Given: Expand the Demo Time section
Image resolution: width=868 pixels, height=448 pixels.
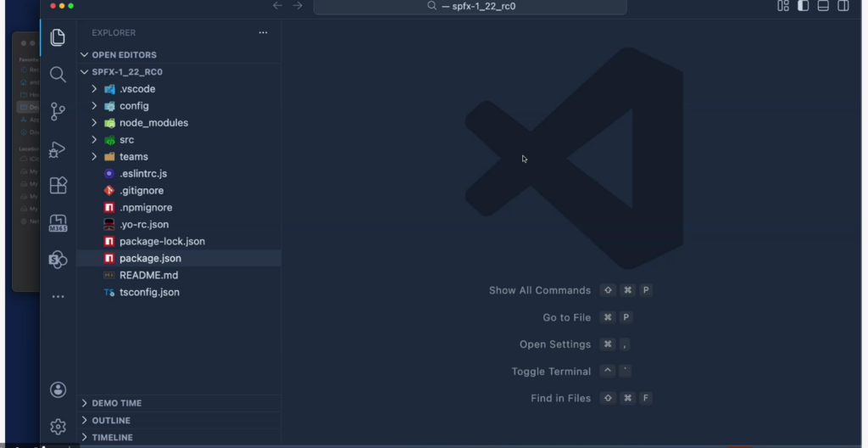Looking at the screenshot, I should (179, 403).
